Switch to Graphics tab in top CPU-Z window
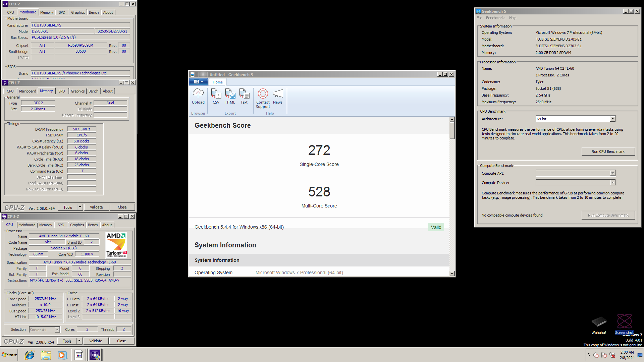 [x=78, y=12]
